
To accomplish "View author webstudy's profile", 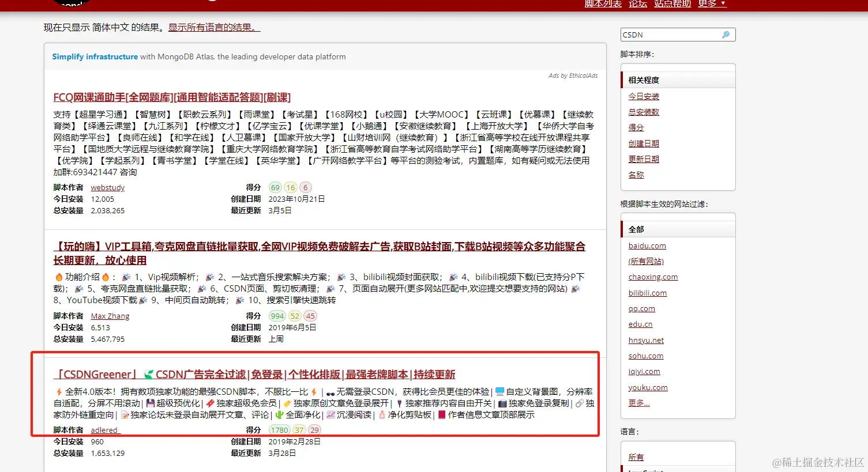I will pos(107,187).
